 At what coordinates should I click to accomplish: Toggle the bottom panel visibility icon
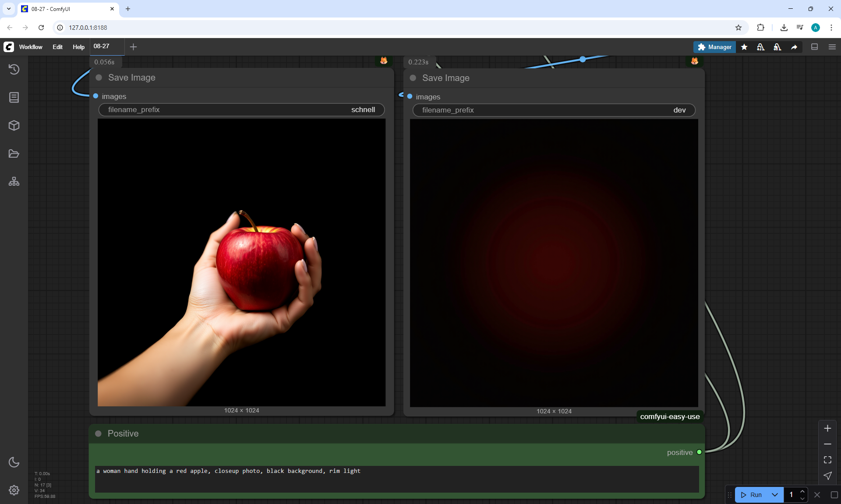pos(814,47)
